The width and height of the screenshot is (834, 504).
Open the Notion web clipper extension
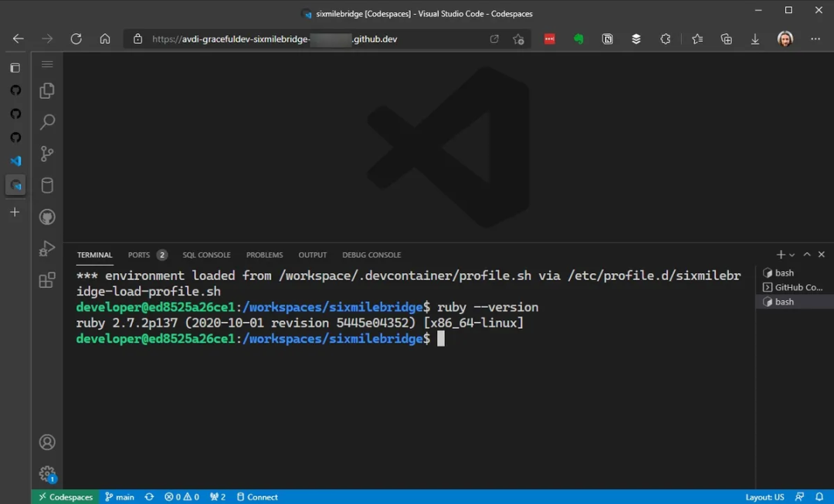(608, 39)
